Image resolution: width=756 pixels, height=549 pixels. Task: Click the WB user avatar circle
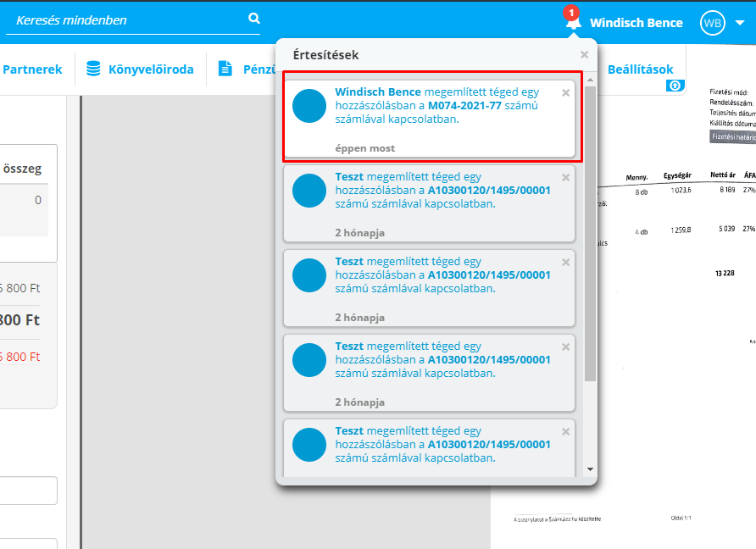(712, 24)
